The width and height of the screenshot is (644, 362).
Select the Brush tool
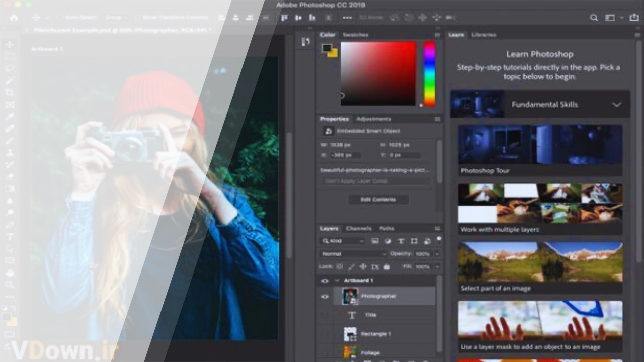coord(10,141)
